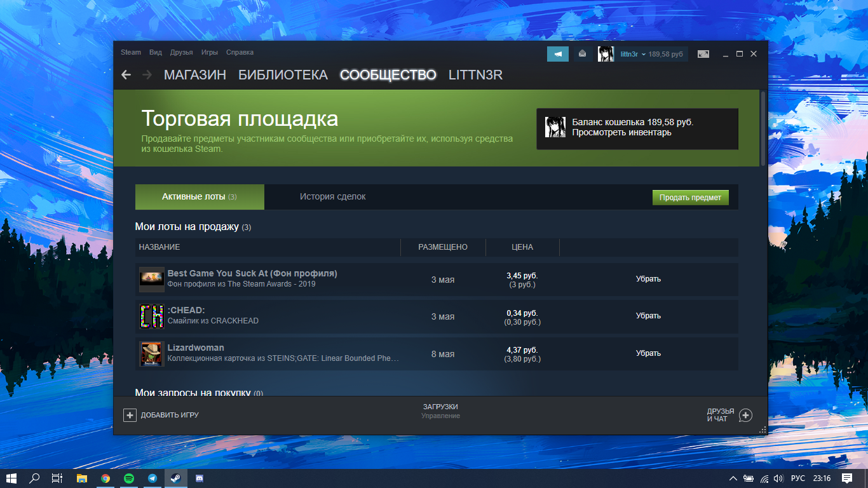Go to БИБЛИОТЕКА section
Viewport: 868px width, 488px height.
[x=283, y=75]
